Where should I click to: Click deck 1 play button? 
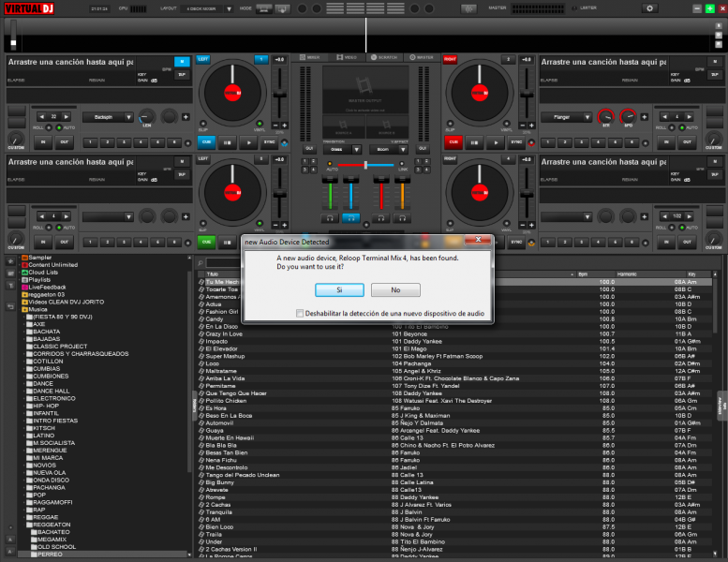point(249,142)
